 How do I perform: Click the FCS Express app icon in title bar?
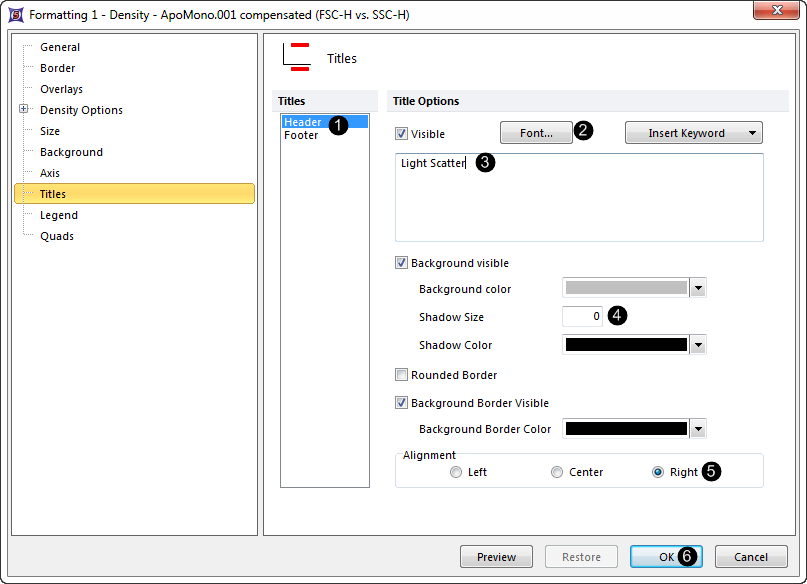click(x=14, y=14)
